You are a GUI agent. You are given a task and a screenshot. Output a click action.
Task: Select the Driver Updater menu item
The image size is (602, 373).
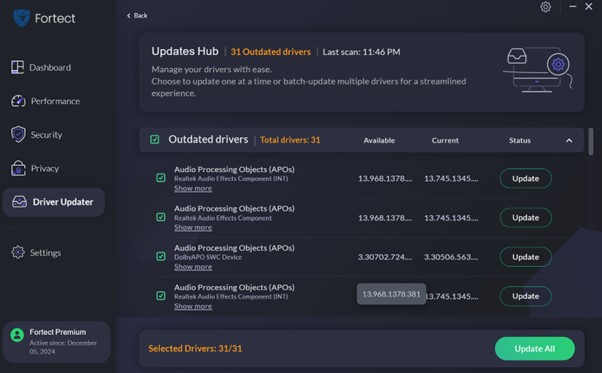tap(54, 202)
